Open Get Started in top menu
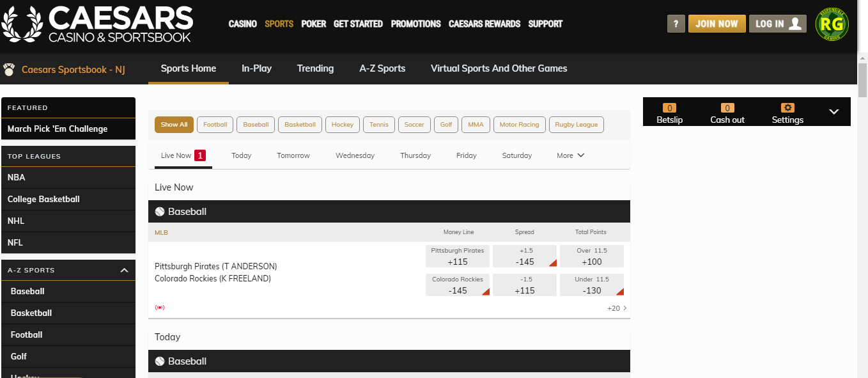This screenshot has height=378, width=868. point(358,24)
